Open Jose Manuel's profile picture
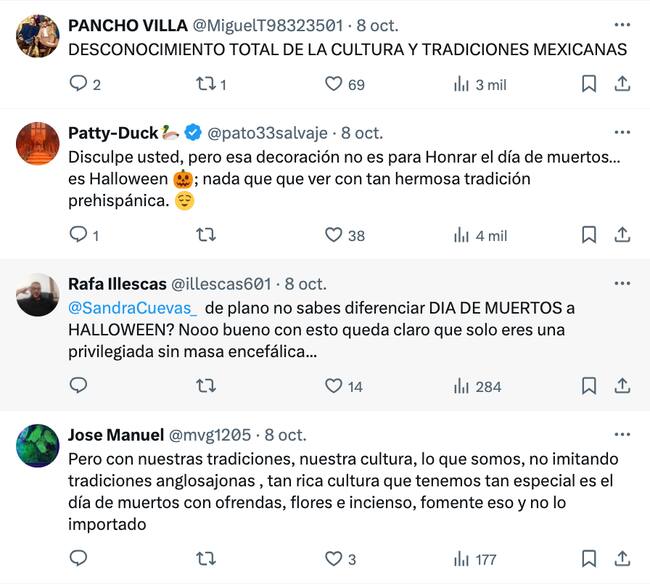 [x=38, y=445]
